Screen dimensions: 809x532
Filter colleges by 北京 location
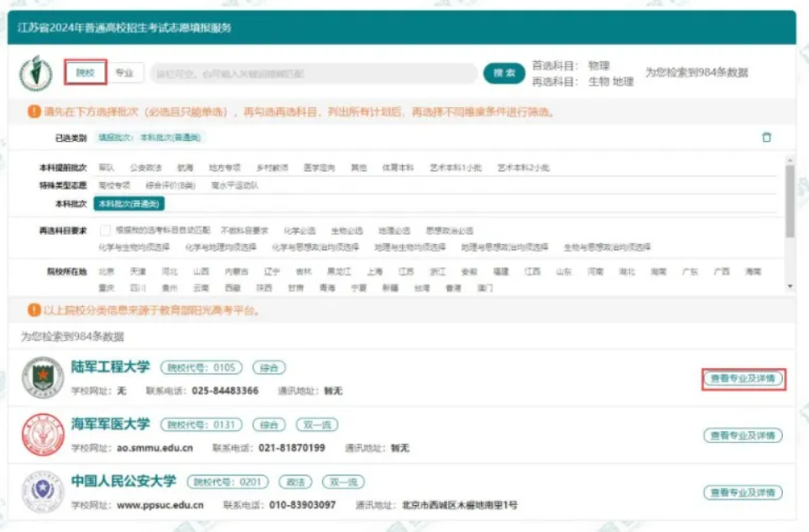click(x=107, y=271)
